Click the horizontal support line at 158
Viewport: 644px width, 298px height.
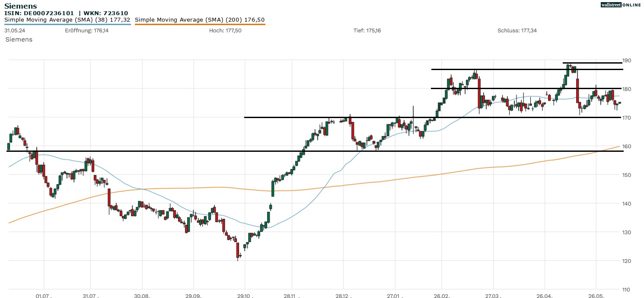point(315,151)
